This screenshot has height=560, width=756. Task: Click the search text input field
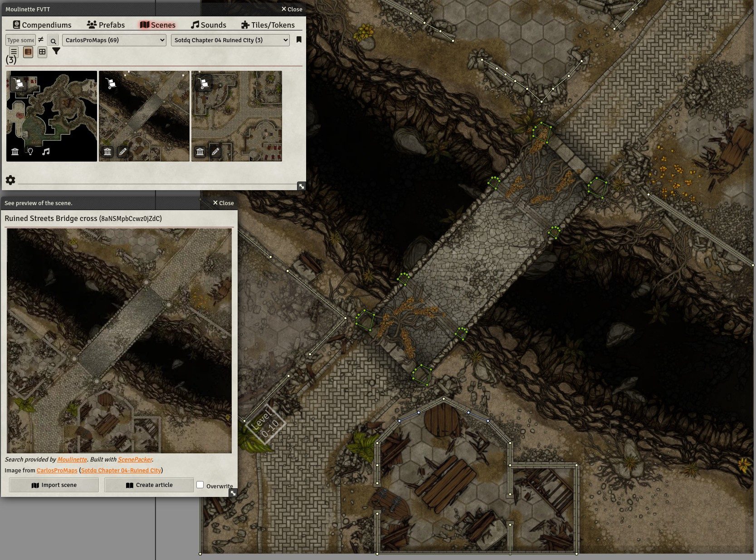point(20,40)
